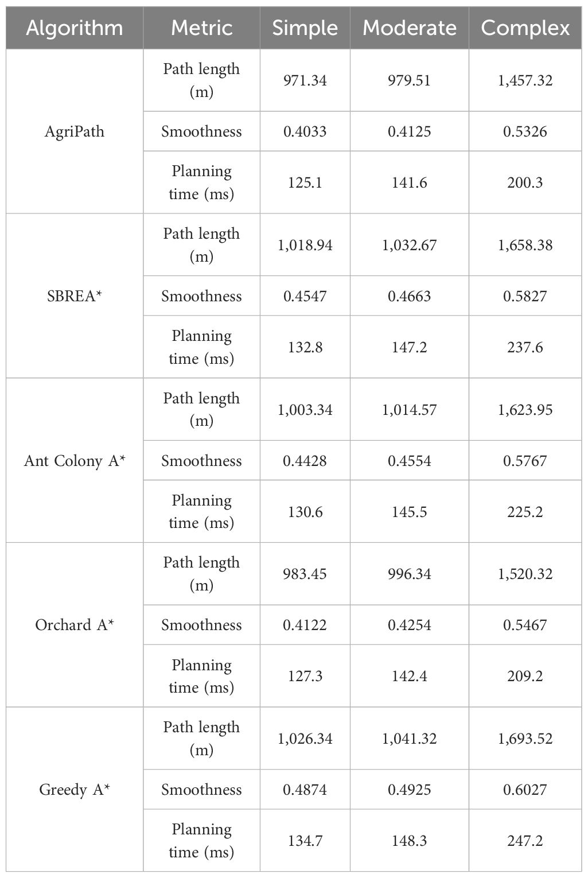Select the Moderate column header
Image resolution: width=588 pixels, height=878 pixels.
410,28
